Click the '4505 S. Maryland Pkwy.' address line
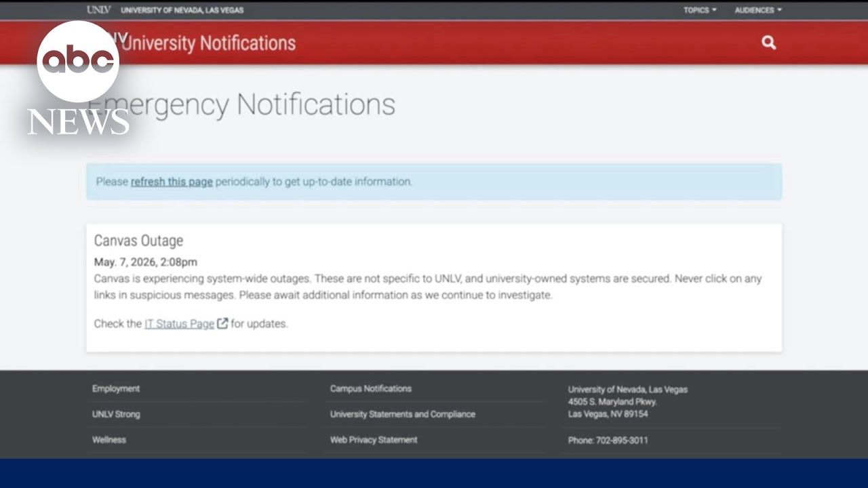The image size is (868, 488). [x=612, y=402]
